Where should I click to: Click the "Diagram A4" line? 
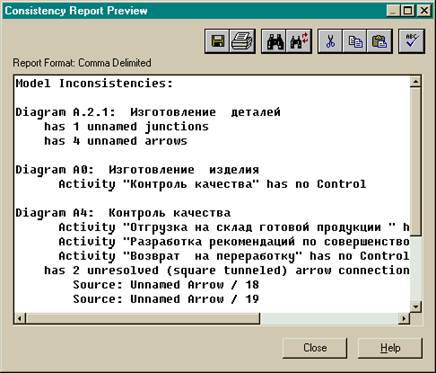[x=123, y=213]
